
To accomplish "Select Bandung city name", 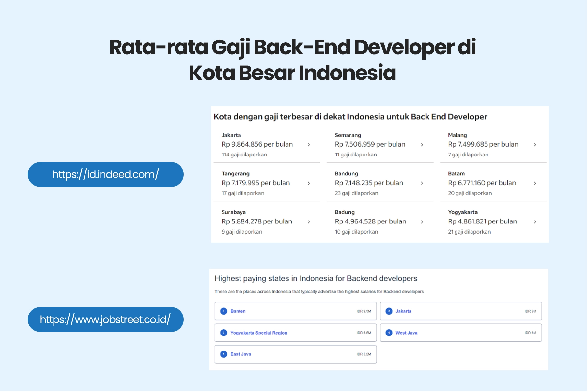I will point(346,173).
